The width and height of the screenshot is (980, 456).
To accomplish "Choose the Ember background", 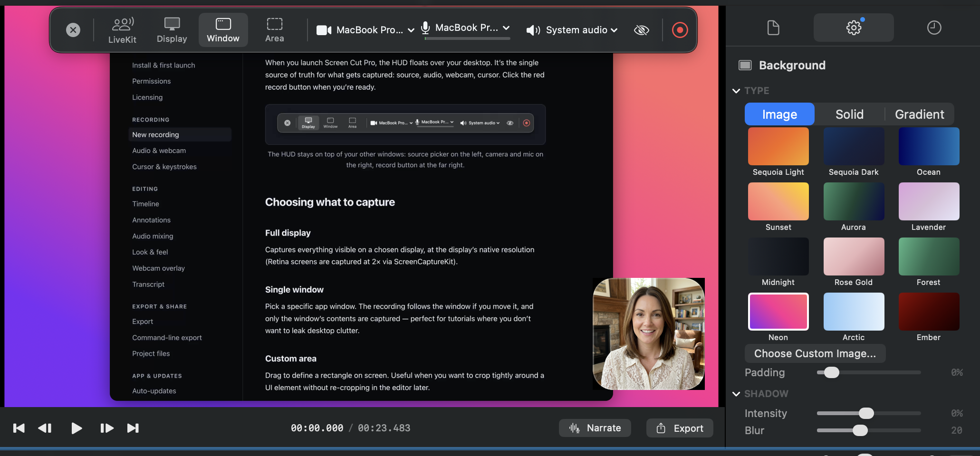I will point(929,312).
